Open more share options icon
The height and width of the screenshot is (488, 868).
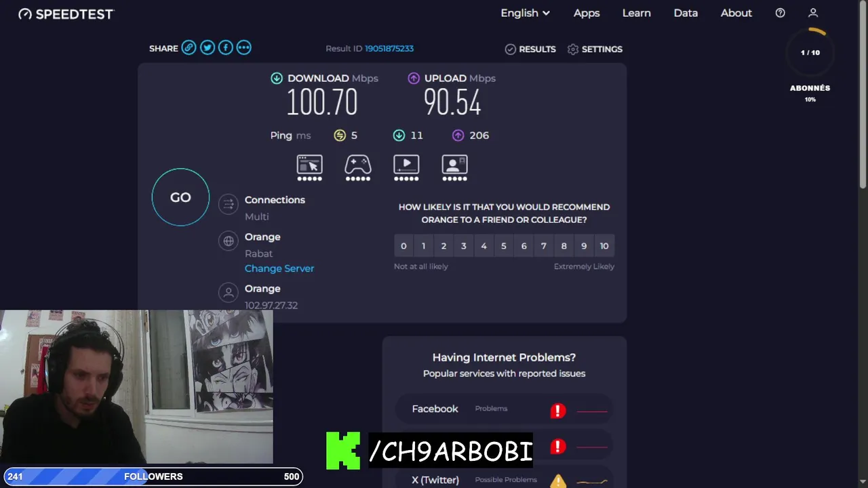244,47
